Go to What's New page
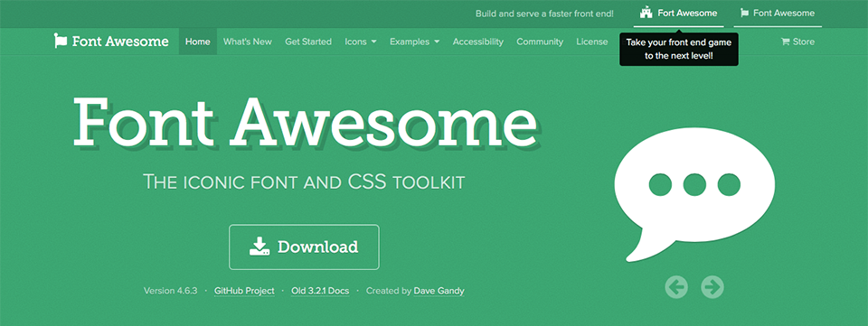868x326 pixels. pyautogui.click(x=248, y=42)
